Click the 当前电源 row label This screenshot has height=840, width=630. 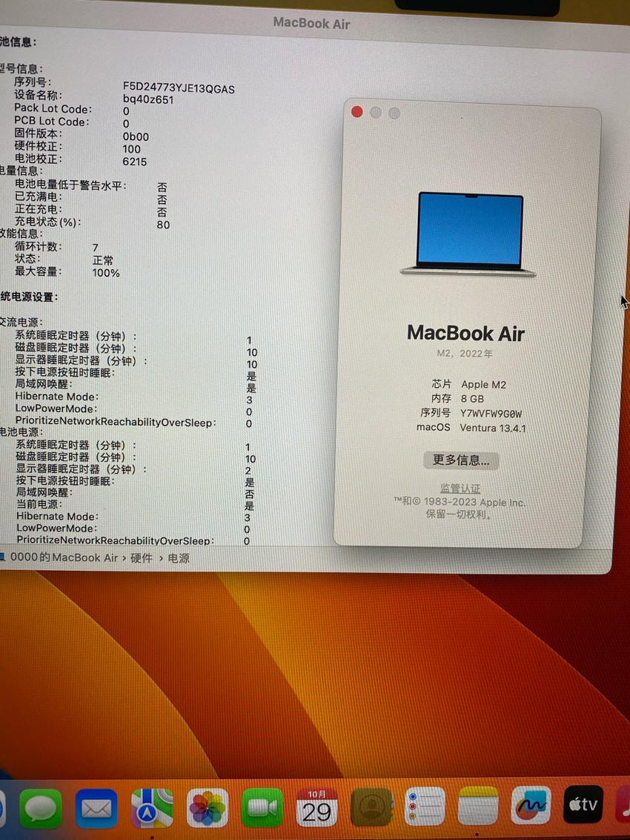pyautogui.click(x=39, y=504)
